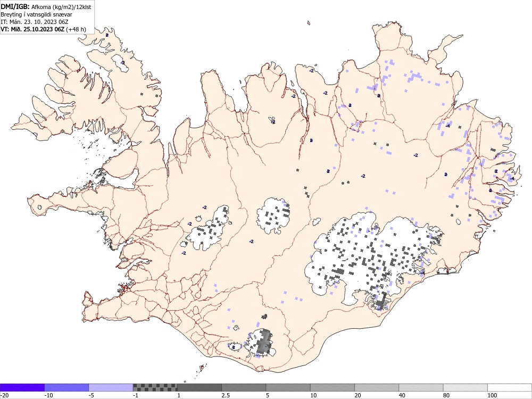This screenshot has height=399, width=532.
Task: Click the 40 legend label
Action: 402,395
